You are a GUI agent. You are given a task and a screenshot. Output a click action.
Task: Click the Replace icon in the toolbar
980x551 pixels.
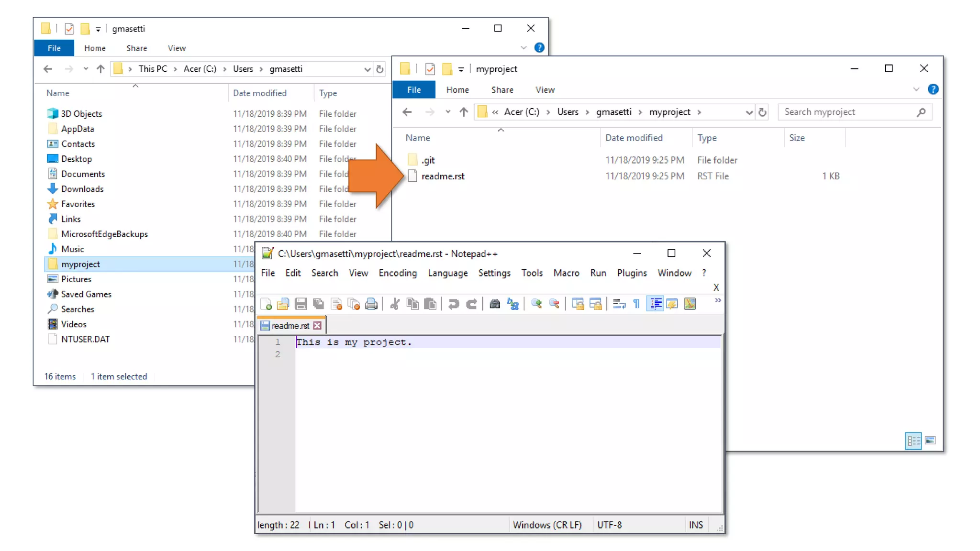click(512, 304)
